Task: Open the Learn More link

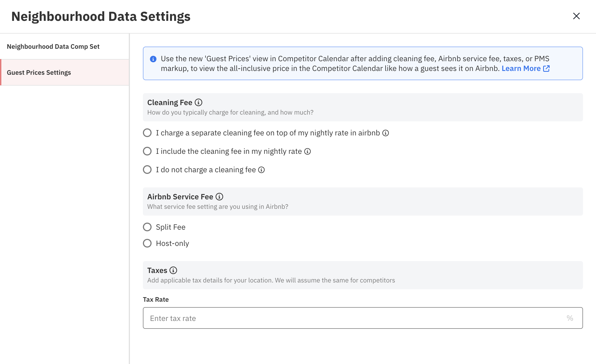Action: (521, 69)
